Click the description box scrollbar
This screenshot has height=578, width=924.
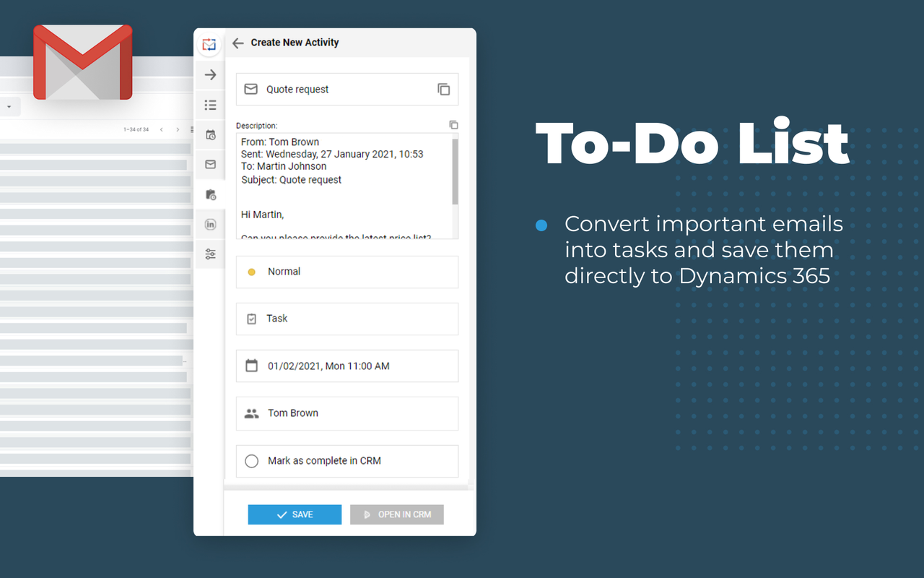pyautogui.click(x=455, y=171)
